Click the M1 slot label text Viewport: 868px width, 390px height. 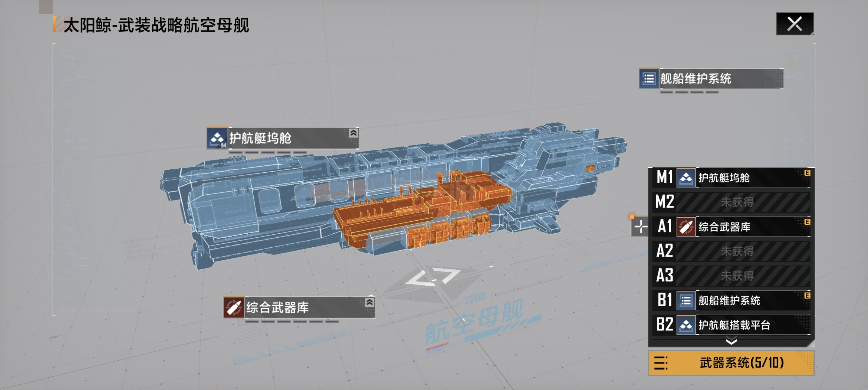coord(664,177)
